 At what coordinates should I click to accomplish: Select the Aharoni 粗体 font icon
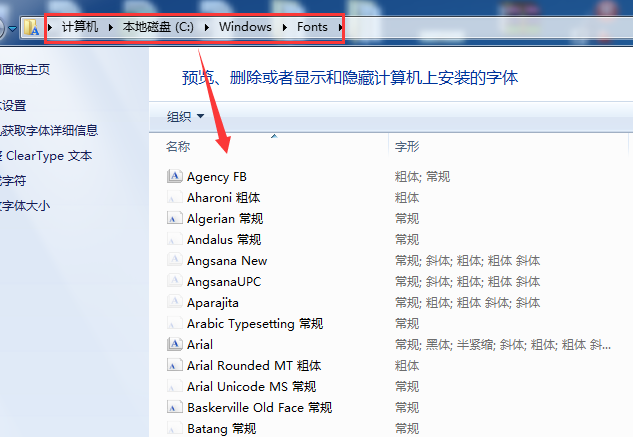pos(174,197)
